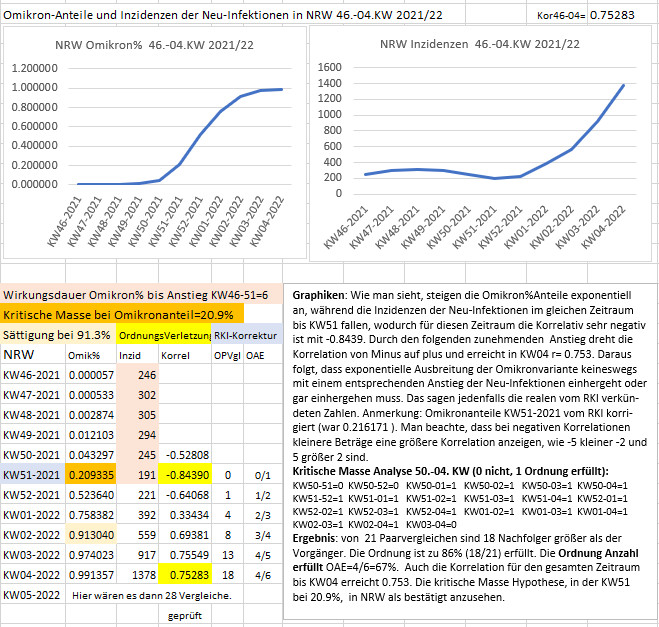Click the Korrel value -0.64068
The width and height of the screenshot is (659, 627).
[x=185, y=495]
